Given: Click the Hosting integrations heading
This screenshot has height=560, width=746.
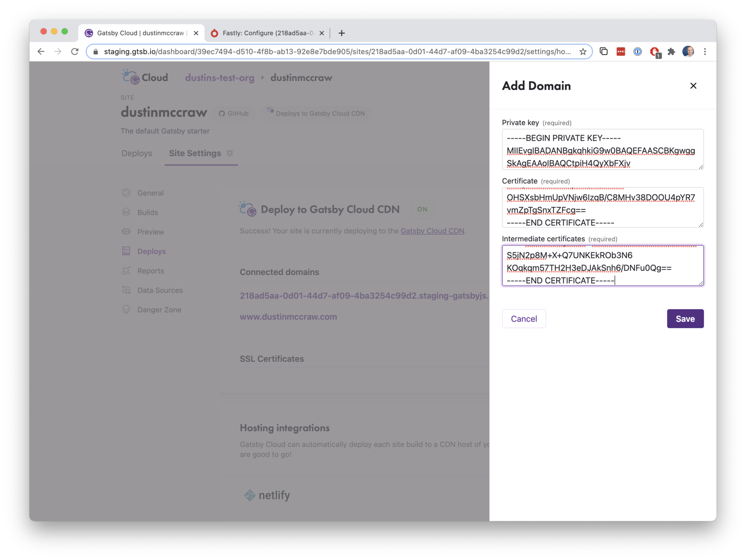Looking at the screenshot, I should [284, 428].
